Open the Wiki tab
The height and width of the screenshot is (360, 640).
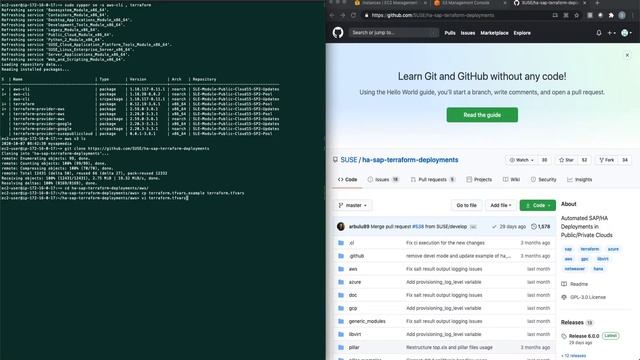point(511,180)
